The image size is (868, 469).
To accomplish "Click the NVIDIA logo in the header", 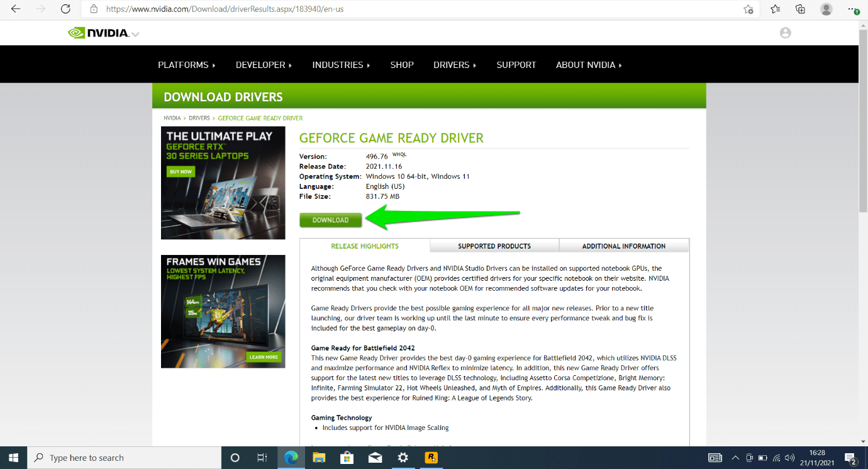I will (98, 33).
